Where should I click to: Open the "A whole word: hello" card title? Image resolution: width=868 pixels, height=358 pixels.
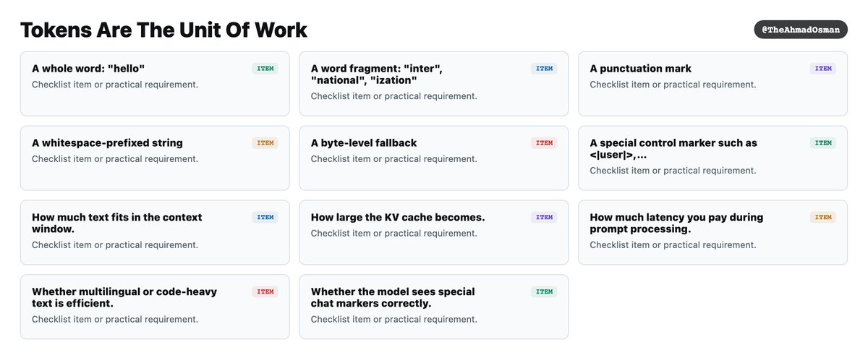pos(88,69)
